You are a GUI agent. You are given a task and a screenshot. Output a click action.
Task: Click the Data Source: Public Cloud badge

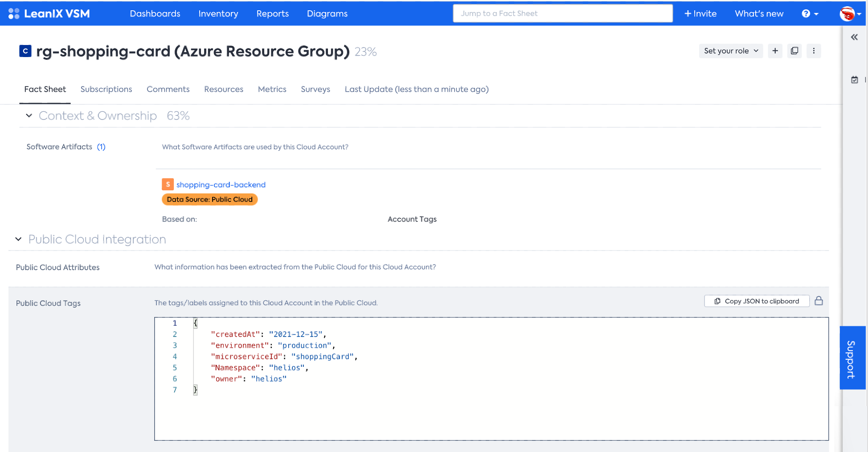(x=210, y=199)
